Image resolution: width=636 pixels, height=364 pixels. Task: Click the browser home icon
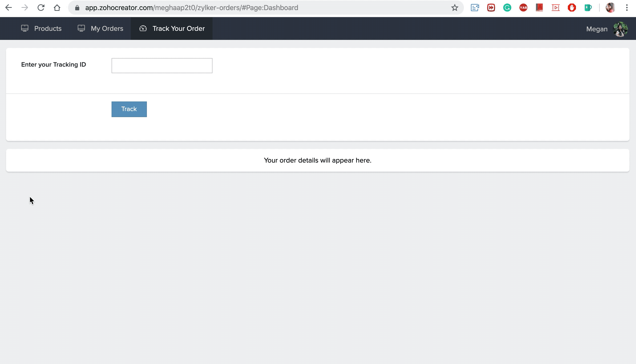(x=57, y=8)
